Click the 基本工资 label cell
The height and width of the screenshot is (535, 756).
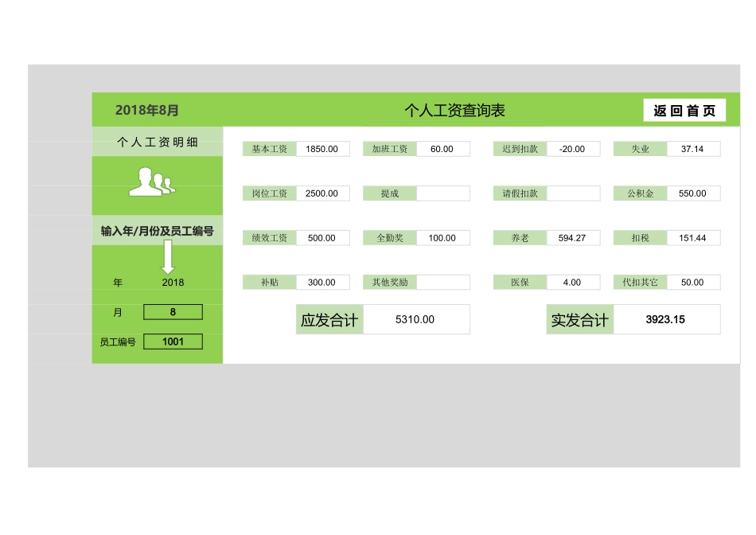(x=269, y=148)
